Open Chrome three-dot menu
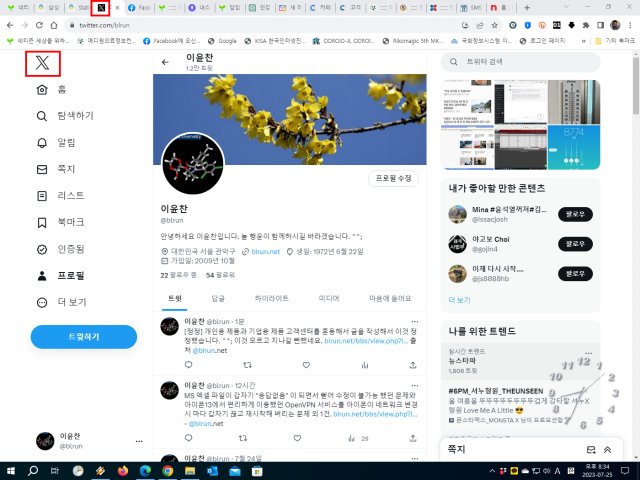The width and height of the screenshot is (640, 480). click(631, 25)
